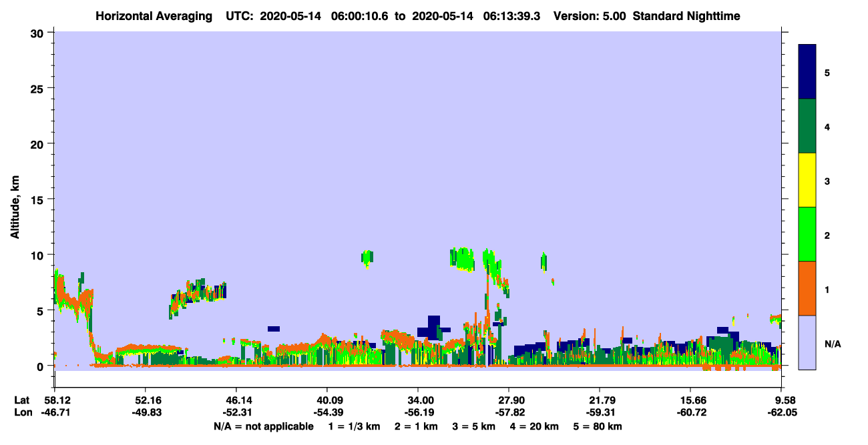Click latitude value 9.58
868x445 pixels.
click(784, 400)
